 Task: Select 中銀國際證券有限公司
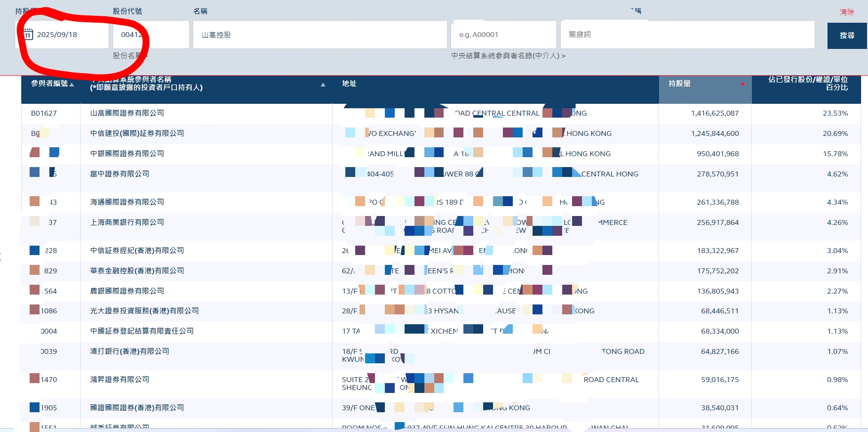pos(127,154)
